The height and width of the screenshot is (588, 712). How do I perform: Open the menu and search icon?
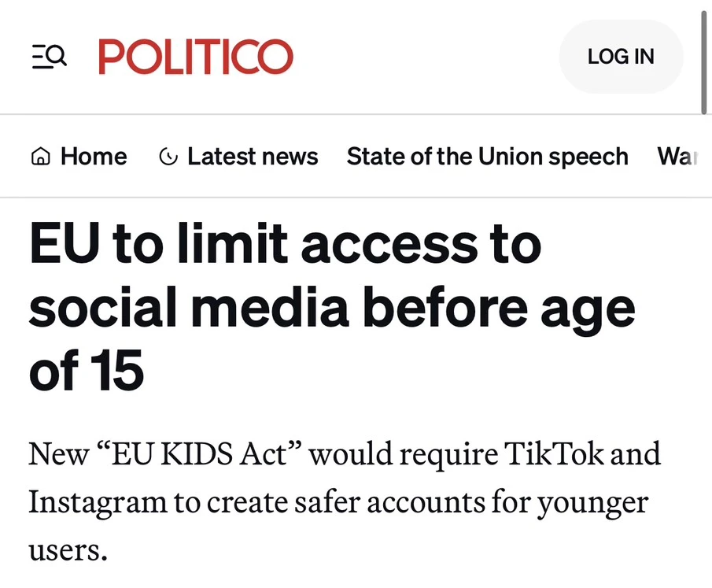pos(50,57)
